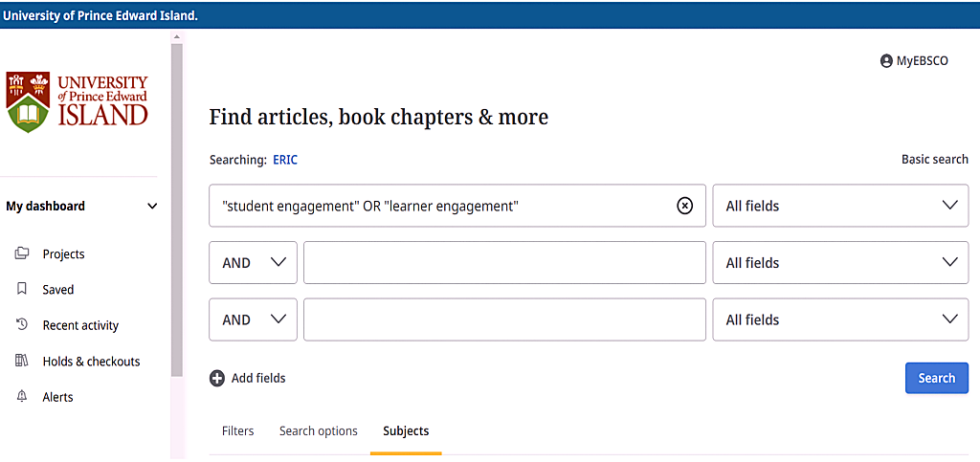Switch to Basic search
Viewport: 980px width, 462px height.
click(934, 160)
